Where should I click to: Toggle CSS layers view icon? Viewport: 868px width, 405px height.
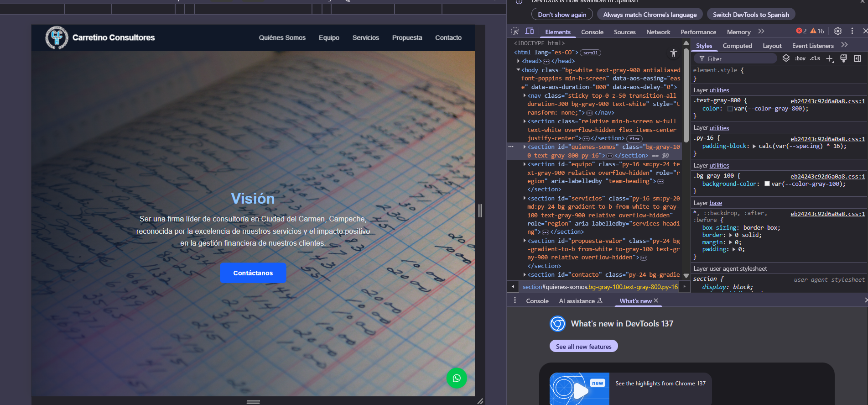click(786, 58)
